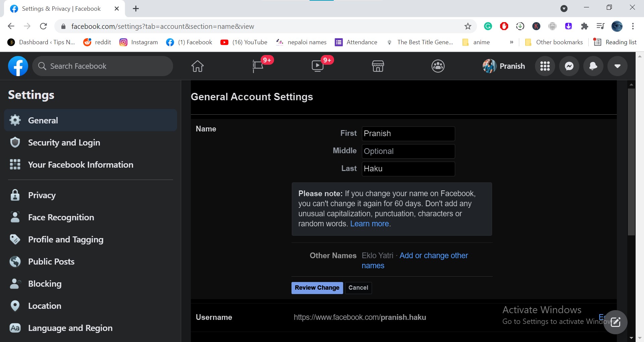Expand hidden bookmarks chevron

click(512, 42)
